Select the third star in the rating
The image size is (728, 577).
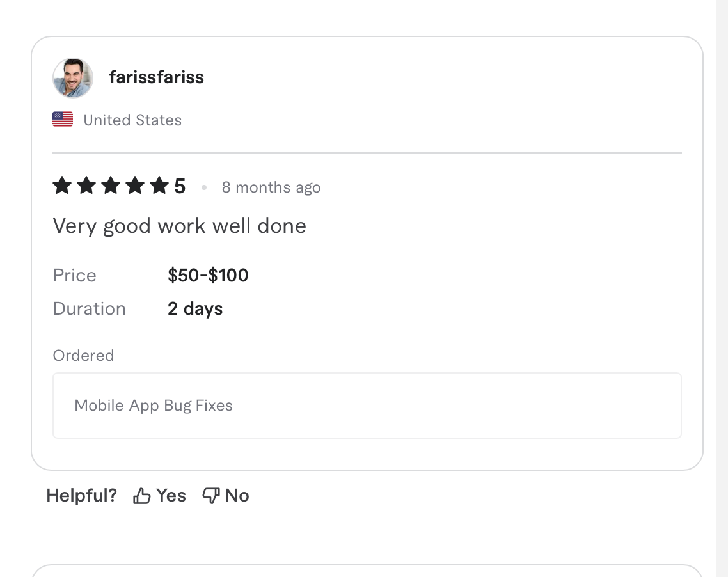tap(111, 186)
